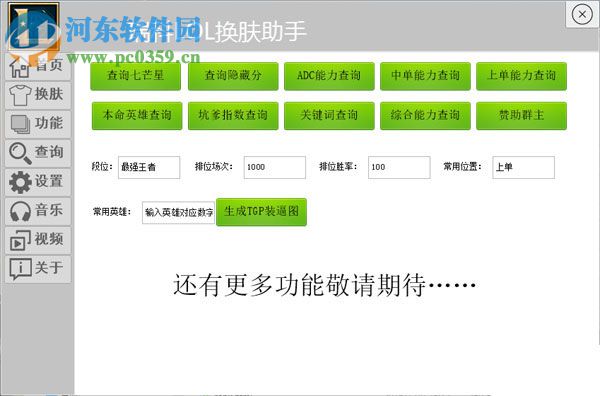Focus the 常用位置 field showing 上单
The width and height of the screenshot is (600, 396).
pos(523,167)
